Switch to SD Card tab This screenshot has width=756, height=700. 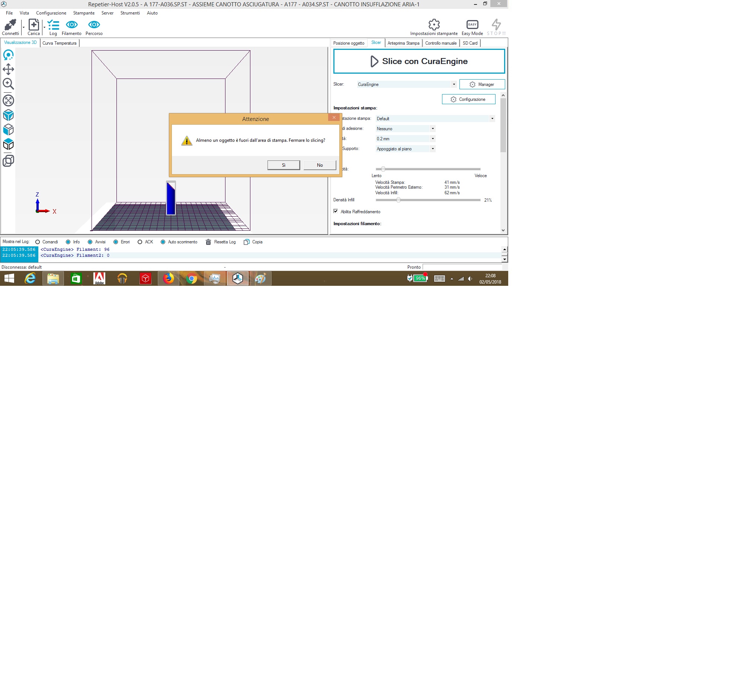pos(470,43)
